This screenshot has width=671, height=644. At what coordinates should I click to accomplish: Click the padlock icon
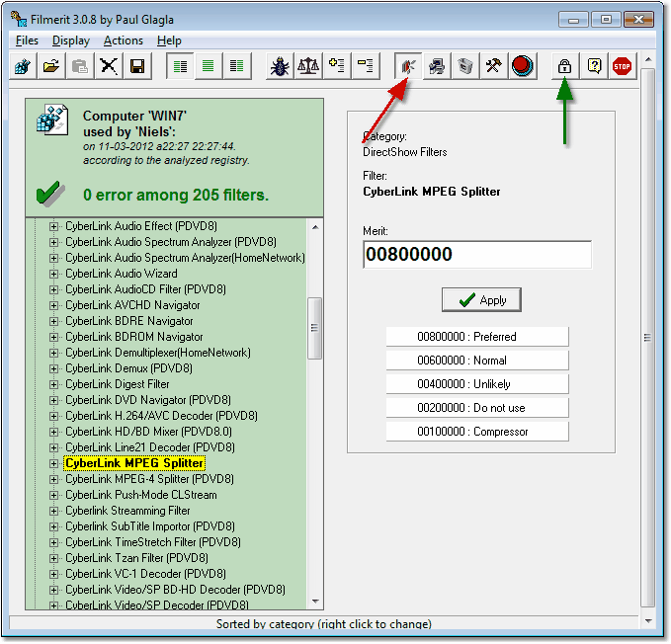click(565, 66)
